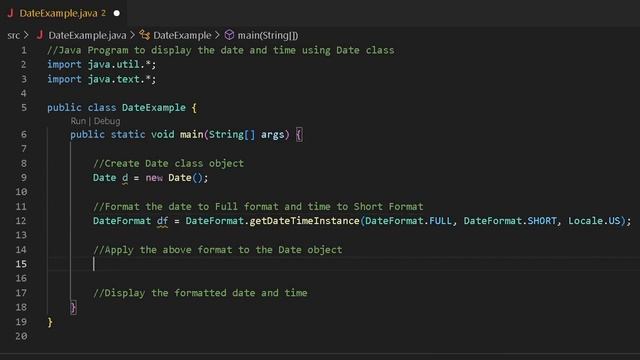Click the Debug code lens link
The width and height of the screenshot is (640, 360).
coord(107,121)
